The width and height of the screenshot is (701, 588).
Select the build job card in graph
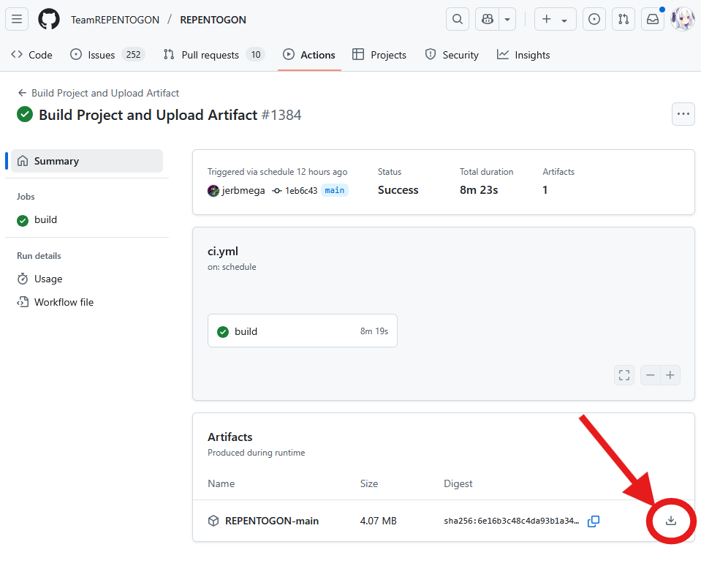pos(303,331)
